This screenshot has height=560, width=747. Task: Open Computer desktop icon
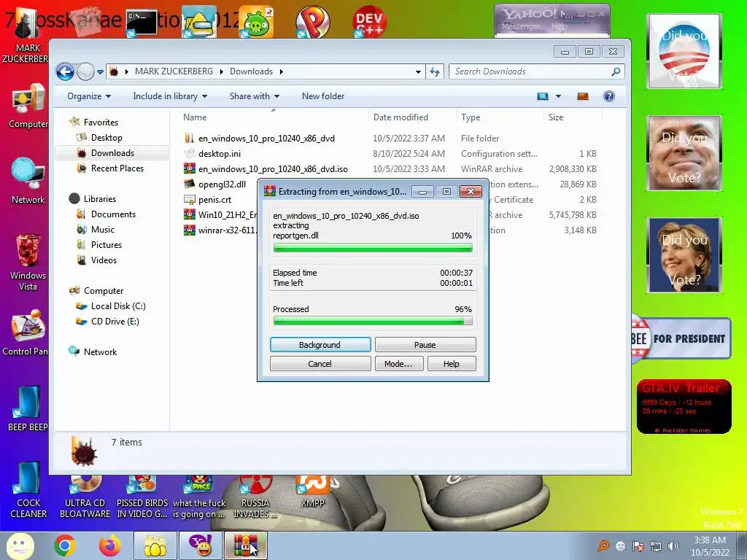tap(28, 106)
